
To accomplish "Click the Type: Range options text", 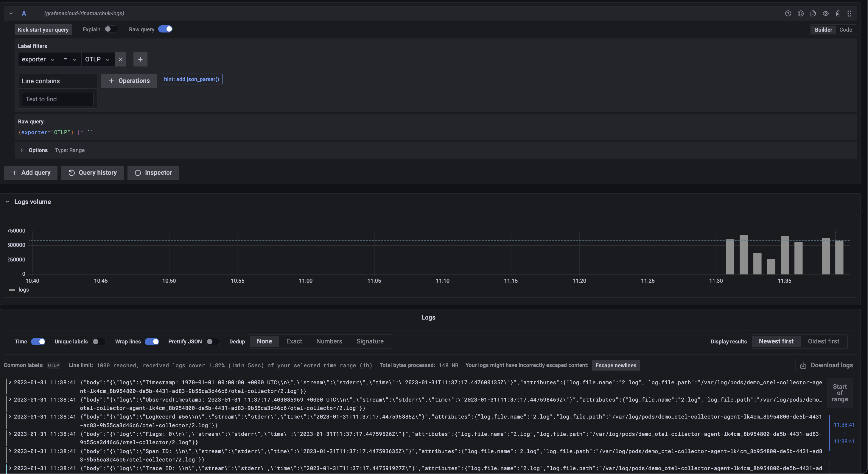I will pos(70,150).
